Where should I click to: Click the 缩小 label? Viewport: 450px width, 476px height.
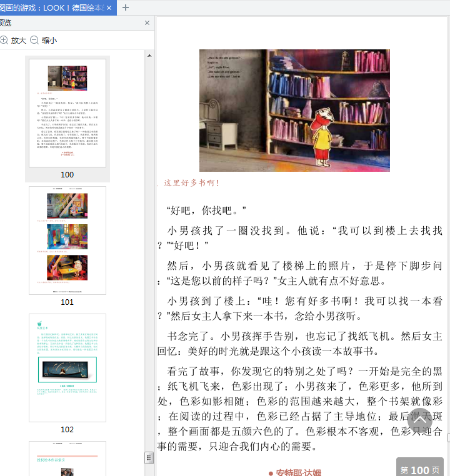49,41
